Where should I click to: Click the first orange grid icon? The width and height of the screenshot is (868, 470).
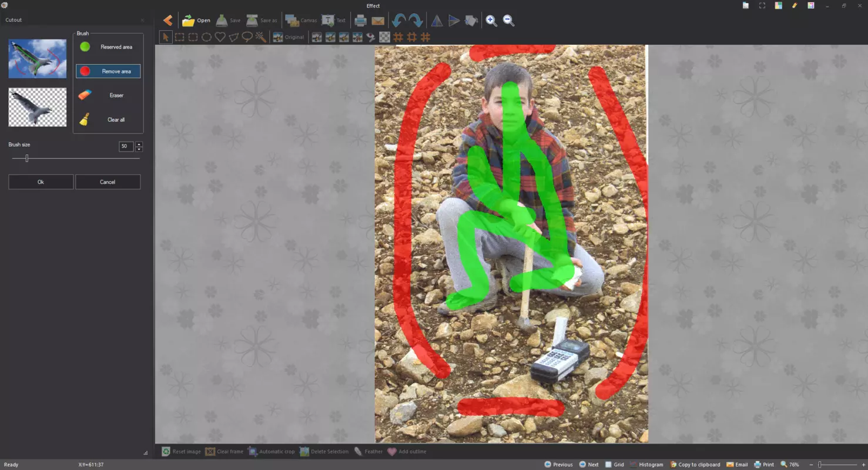click(x=398, y=37)
